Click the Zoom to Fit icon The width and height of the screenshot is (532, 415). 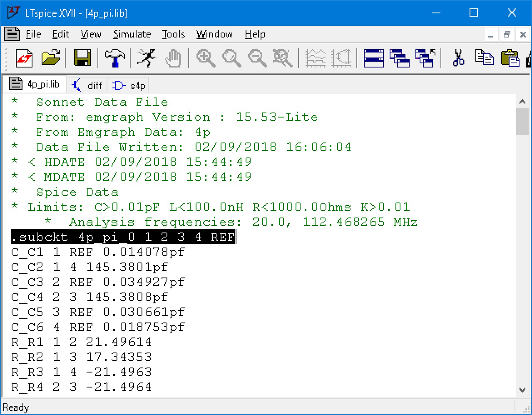(x=283, y=58)
